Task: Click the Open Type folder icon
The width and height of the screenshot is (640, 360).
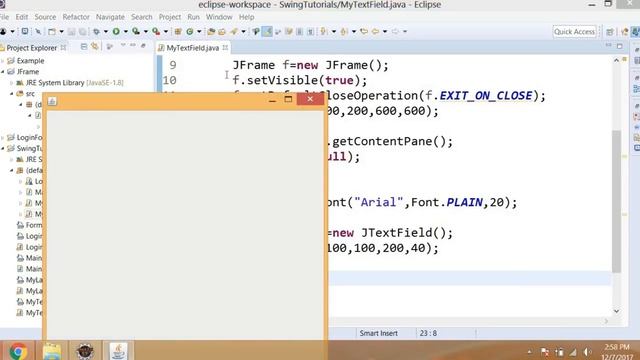Action: pos(211,31)
